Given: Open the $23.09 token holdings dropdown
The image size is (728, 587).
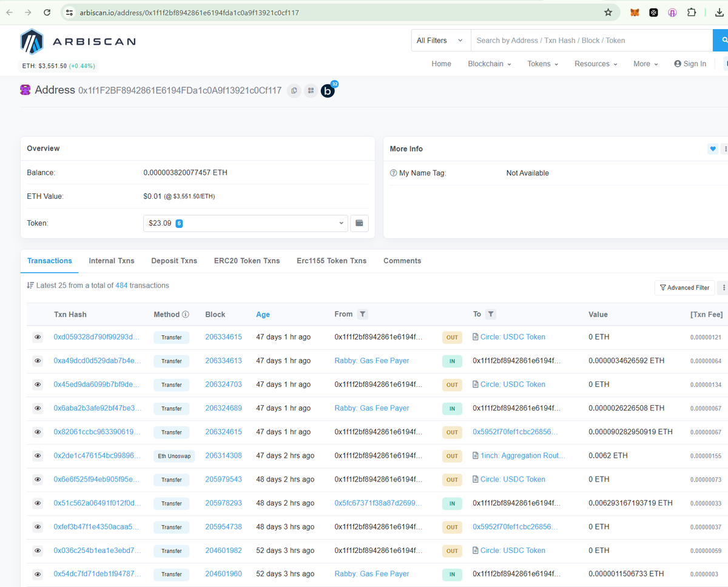Looking at the screenshot, I should (x=246, y=223).
